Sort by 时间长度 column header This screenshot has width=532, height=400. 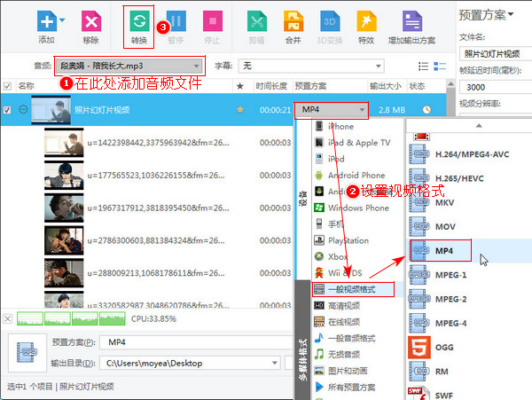pyautogui.click(x=271, y=86)
